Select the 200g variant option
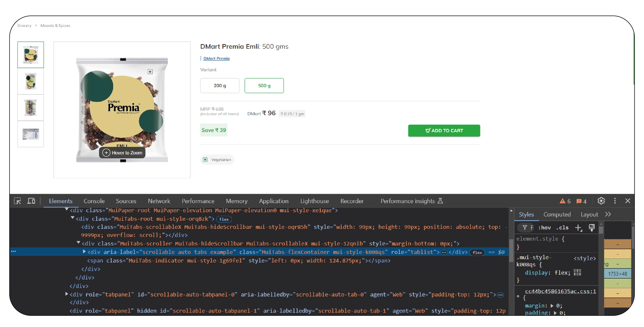The width and height of the screenshot is (644, 327). click(x=219, y=85)
